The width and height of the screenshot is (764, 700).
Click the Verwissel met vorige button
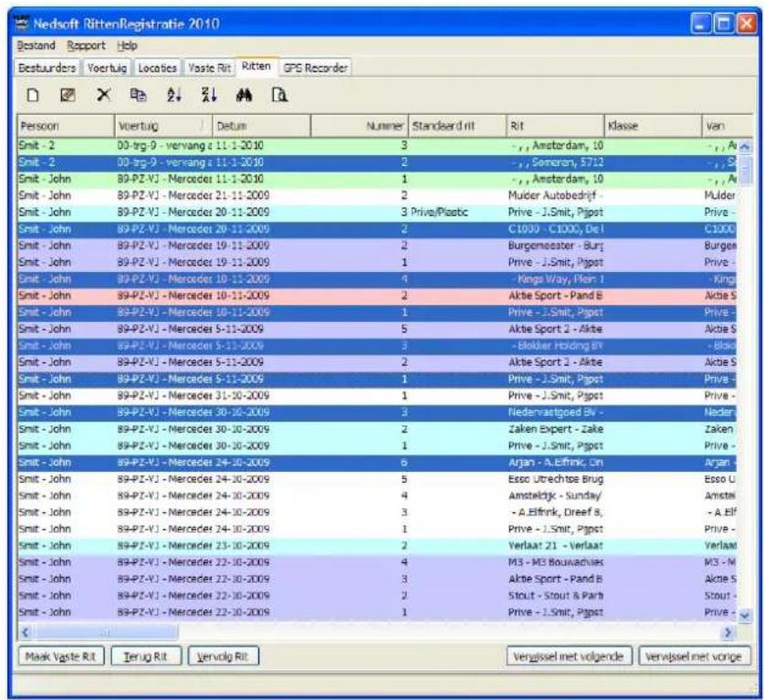tap(694, 656)
